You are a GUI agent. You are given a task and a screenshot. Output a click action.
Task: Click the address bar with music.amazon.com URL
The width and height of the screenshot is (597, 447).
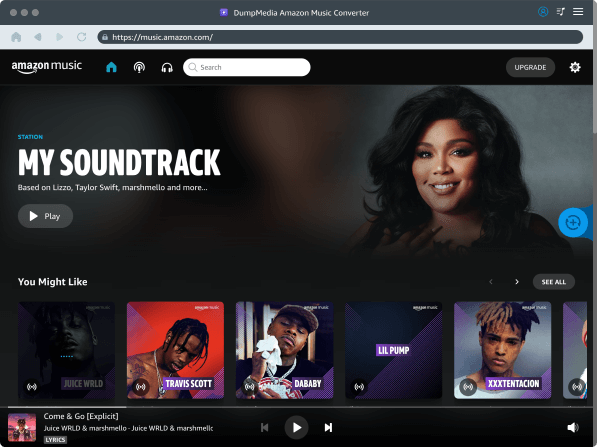(340, 37)
